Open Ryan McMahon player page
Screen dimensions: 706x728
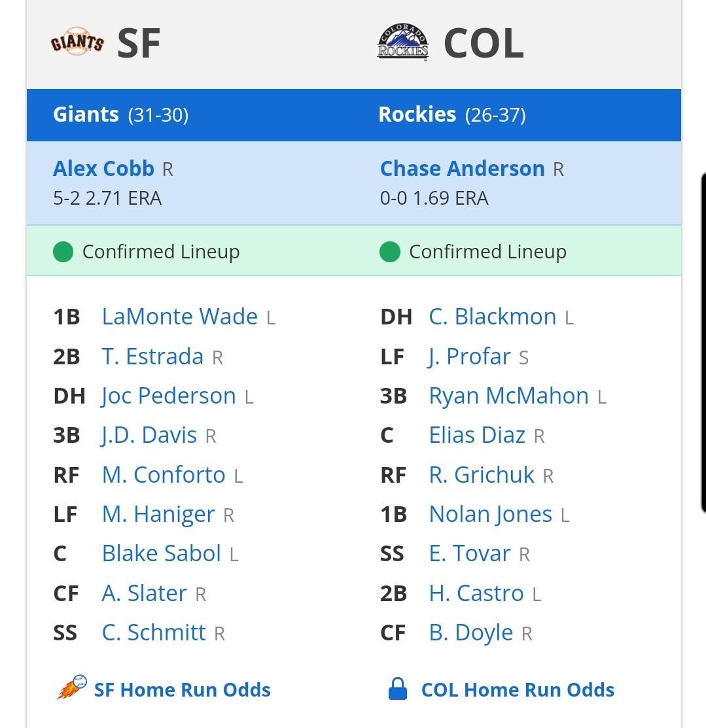click(508, 396)
